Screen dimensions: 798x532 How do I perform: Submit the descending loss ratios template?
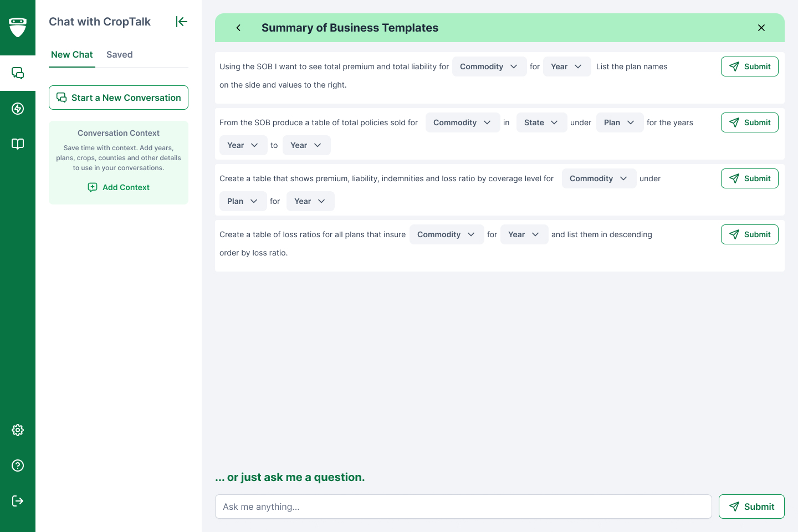[x=750, y=234]
